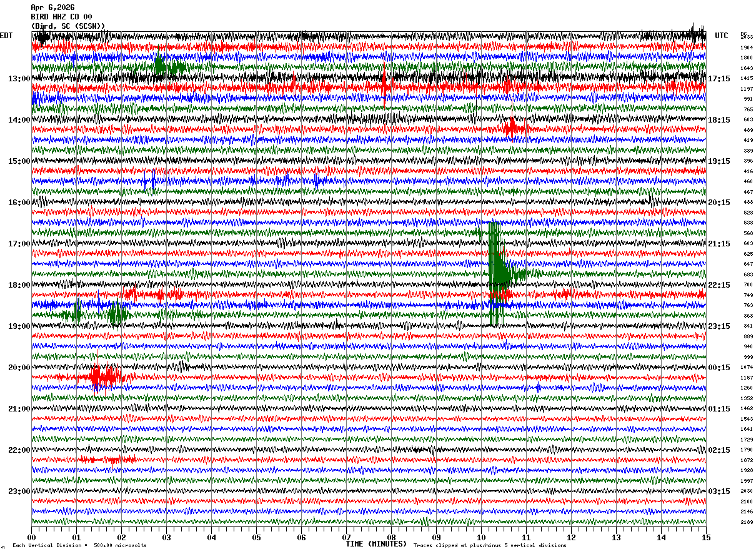Click the 18:15 UTC time label
Screen dimensions: 756x554
point(719,120)
